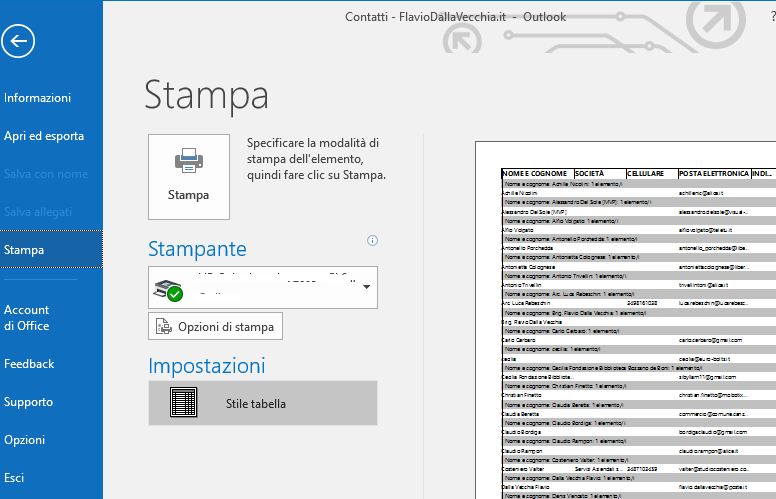Open the Informazioni section

coord(38,98)
